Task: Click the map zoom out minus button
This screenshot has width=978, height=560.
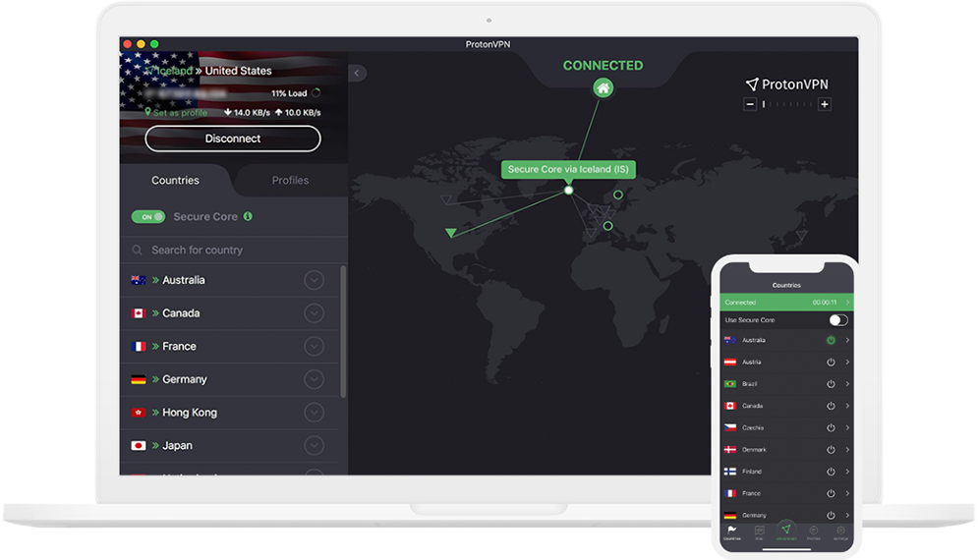Action: point(750,104)
